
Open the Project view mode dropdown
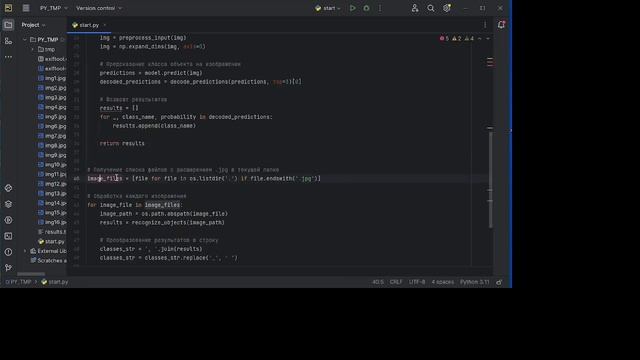[x=33, y=25]
